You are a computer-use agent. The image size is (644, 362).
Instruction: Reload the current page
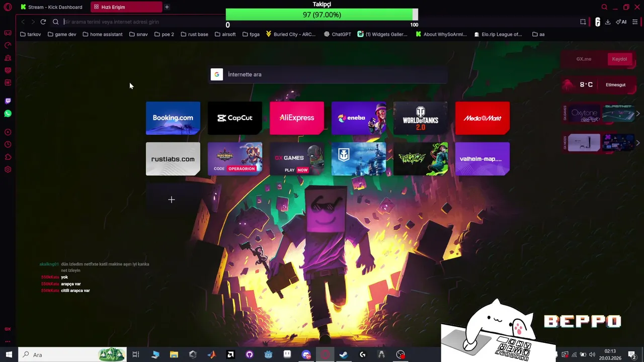point(43,22)
